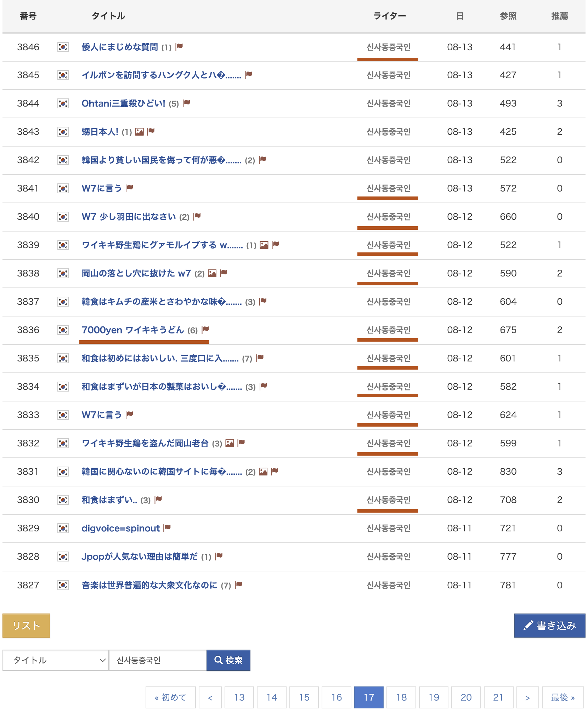Screen dimensions: 588x713
Task: Open the タイトル search type dropdown
Action: 56,660
